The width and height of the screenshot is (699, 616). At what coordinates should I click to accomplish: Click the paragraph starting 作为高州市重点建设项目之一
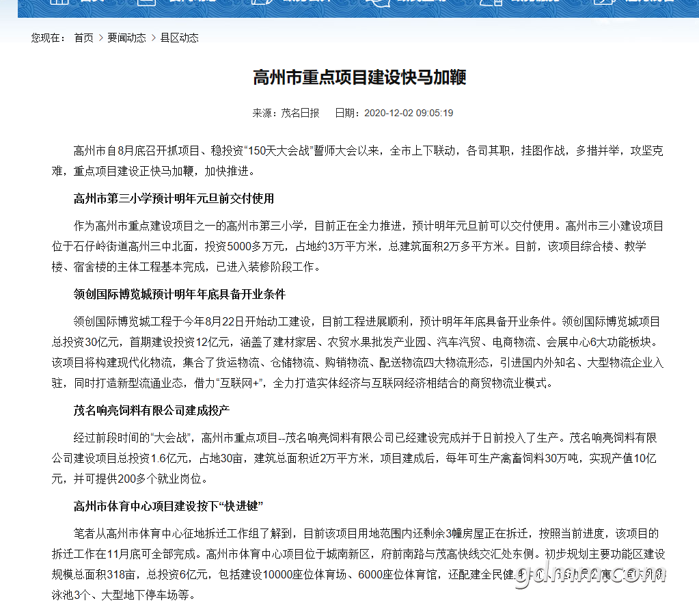pos(357,246)
